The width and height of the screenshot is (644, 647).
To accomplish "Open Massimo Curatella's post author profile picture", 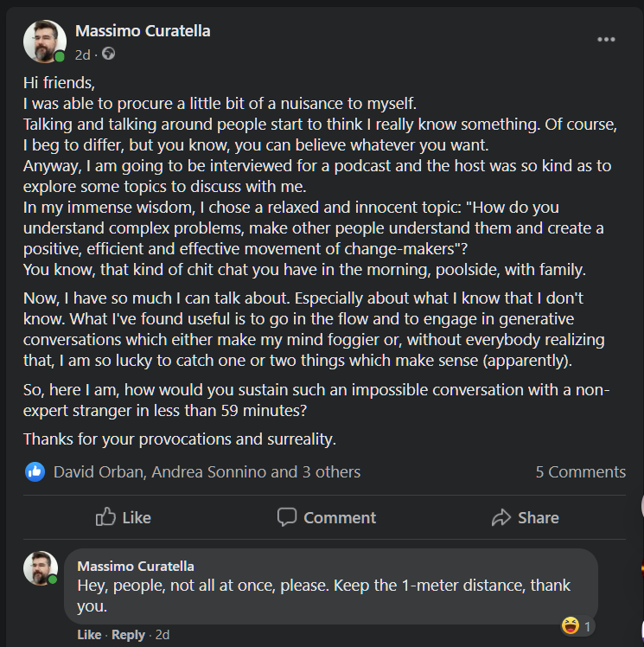I will coord(44,42).
